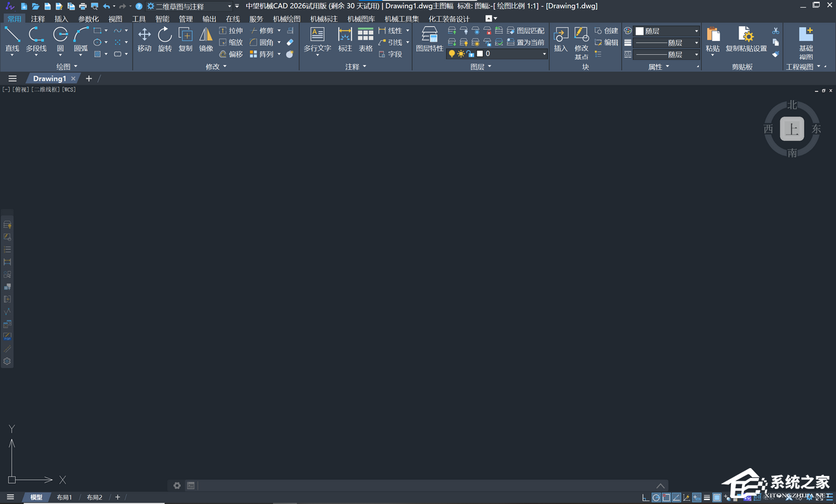Toggle object snap tracking in status bar
The image size is (836, 504).
pyautogui.click(x=677, y=498)
